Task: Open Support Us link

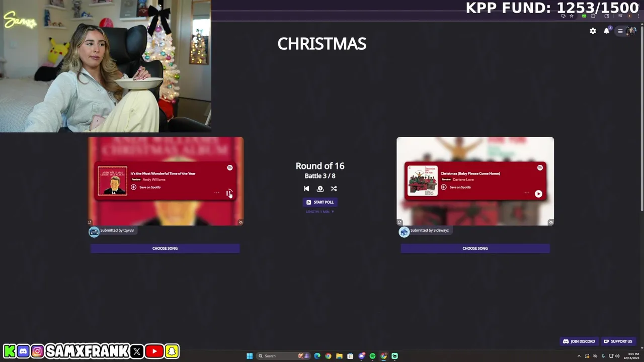Action: tap(618, 341)
